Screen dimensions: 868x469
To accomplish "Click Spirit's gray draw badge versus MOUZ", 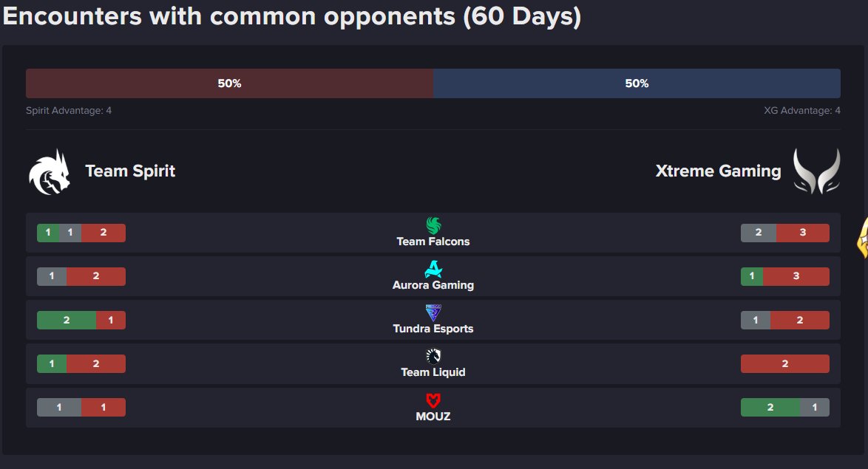I will tap(59, 408).
